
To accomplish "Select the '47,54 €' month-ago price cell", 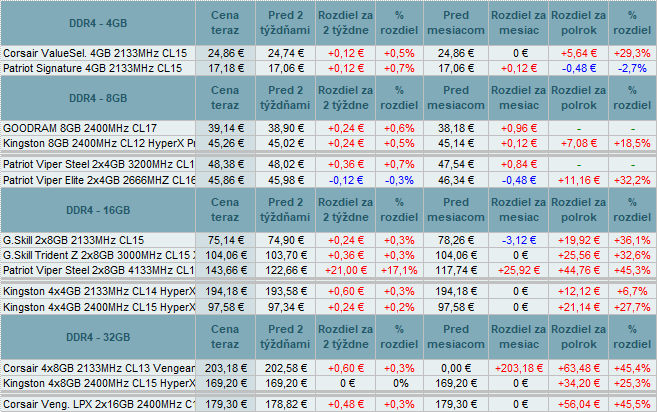I will coord(456,164).
